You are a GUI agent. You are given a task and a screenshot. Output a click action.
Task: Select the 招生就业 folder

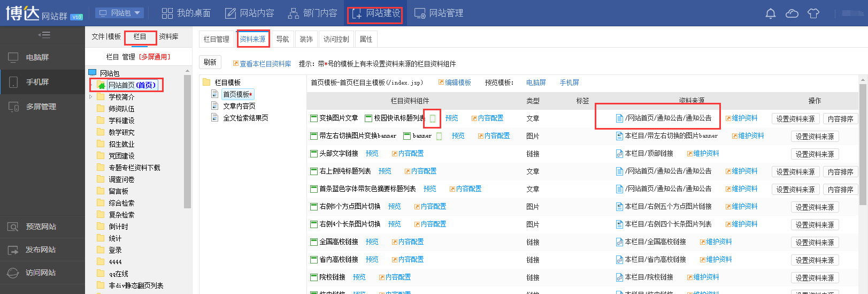click(121, 144)
